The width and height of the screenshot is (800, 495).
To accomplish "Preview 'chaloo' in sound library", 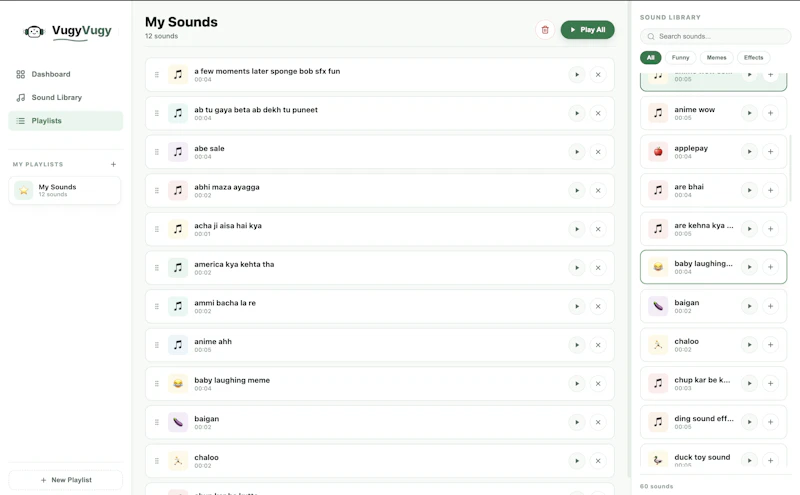I will click(749, 345).
